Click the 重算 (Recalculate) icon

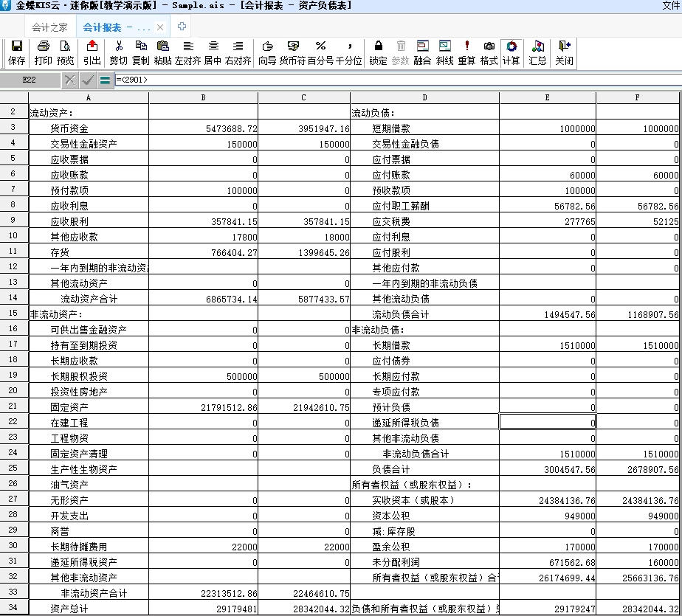pyautogui.click(x=466, y=52)
